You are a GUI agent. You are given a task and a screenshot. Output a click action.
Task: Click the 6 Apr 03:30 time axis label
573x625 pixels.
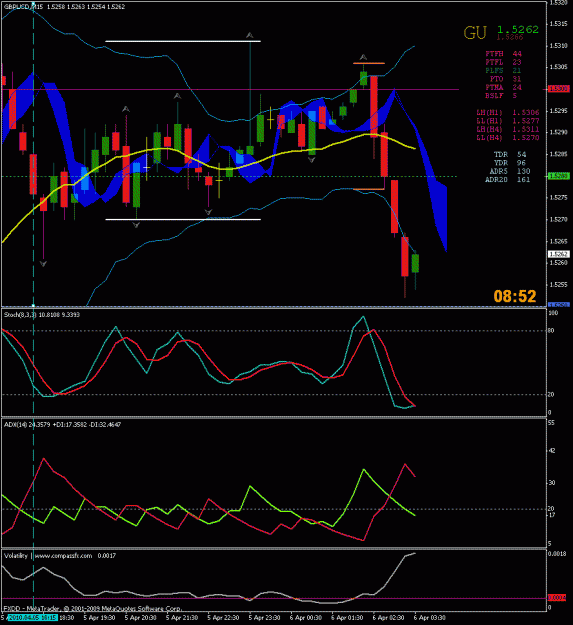(430, 618)
